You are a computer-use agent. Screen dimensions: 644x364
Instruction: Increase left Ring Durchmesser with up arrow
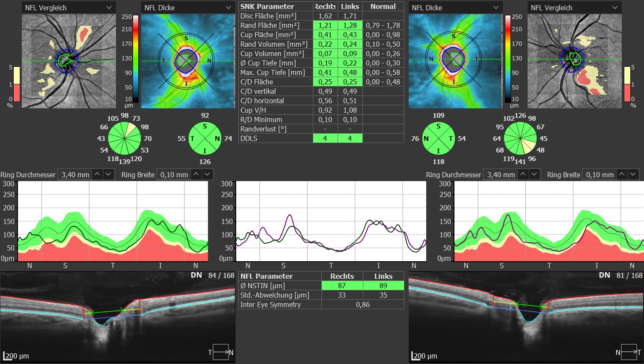tap(98, 174)
